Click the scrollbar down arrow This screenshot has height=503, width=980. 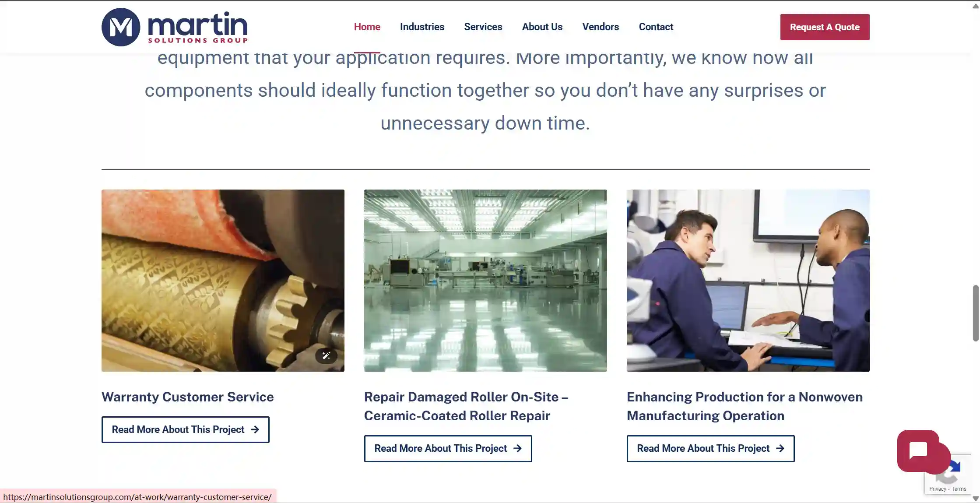pyautogui.click(x=976, y=498)
